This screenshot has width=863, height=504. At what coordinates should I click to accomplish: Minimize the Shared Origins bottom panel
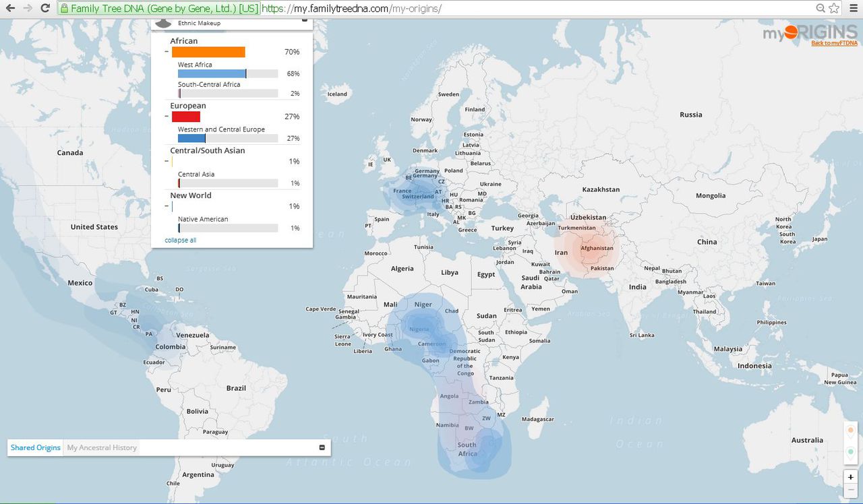pyautogui.click(x=322, y=447)
